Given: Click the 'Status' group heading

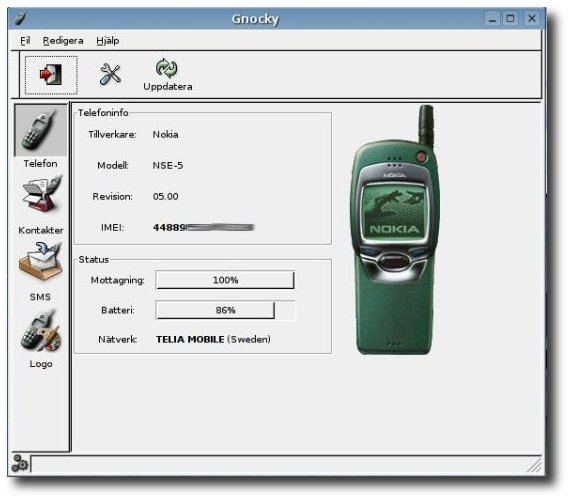Looking at the screenshot, I should [93, 259].
